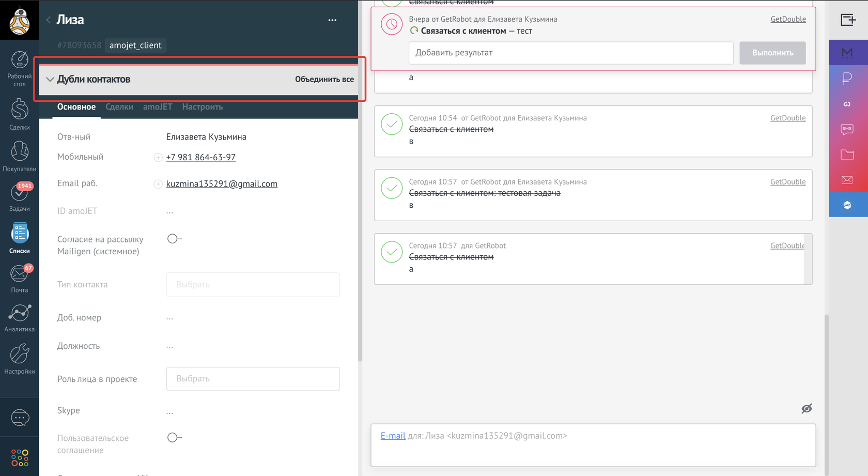
Task: Add another mobile phone plus icon
Action: [x=158, y=158]
